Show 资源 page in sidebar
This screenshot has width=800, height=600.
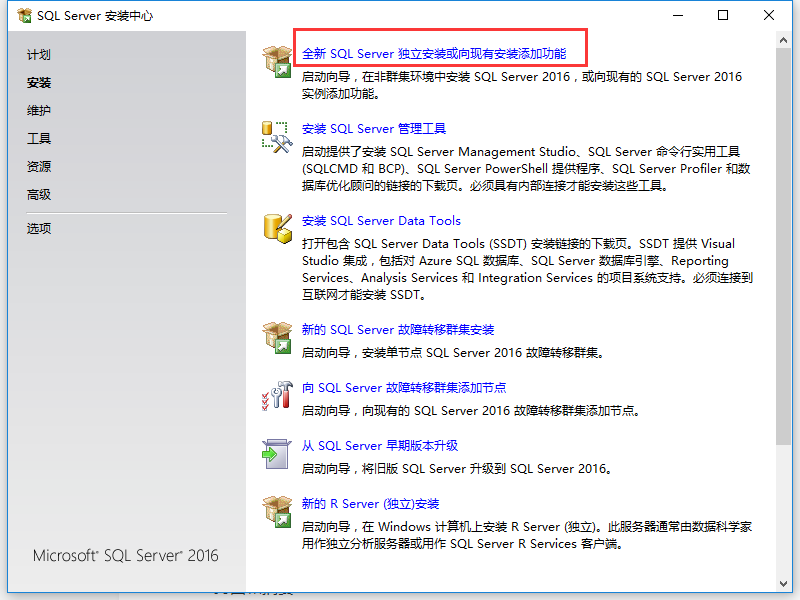[x=39, y=166]
